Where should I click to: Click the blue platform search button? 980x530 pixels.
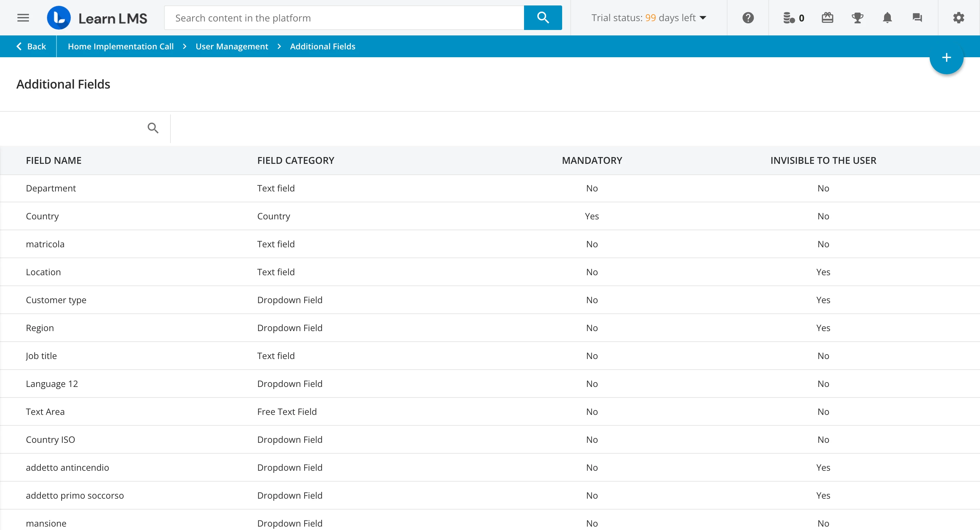(542, 18)
